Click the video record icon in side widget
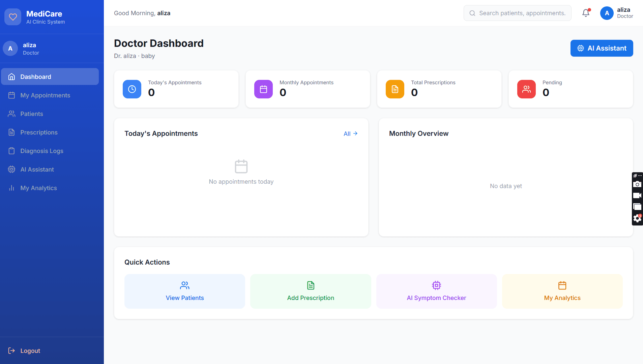Viewport: 643px width, 364px height. [x=637, y=195]
